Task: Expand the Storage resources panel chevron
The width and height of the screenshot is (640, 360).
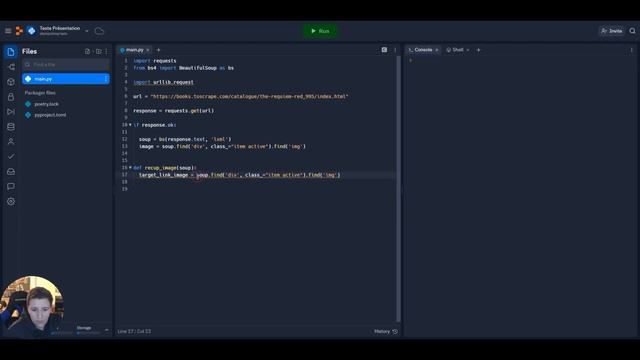Action: point(107,330)
